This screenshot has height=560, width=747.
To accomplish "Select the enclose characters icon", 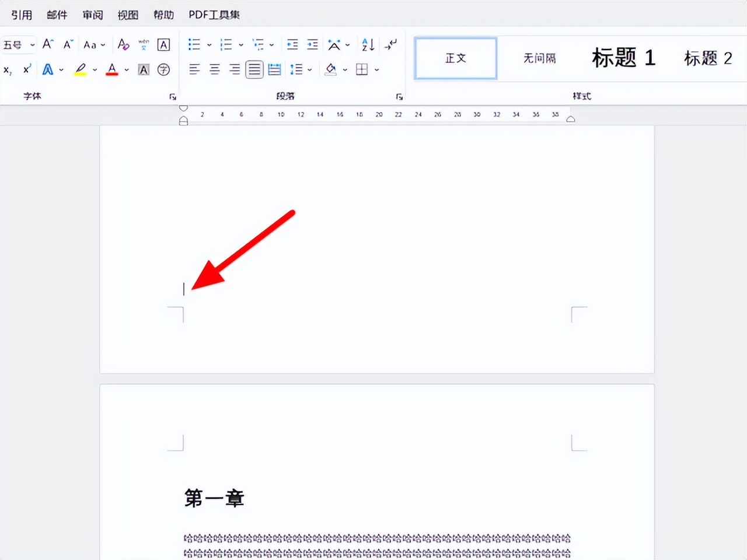I will coord(164,69).
